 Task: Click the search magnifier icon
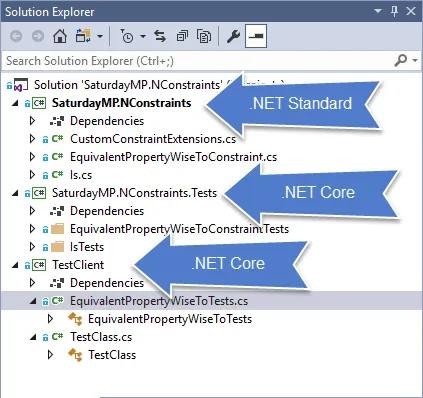click(x=401, y=61)
